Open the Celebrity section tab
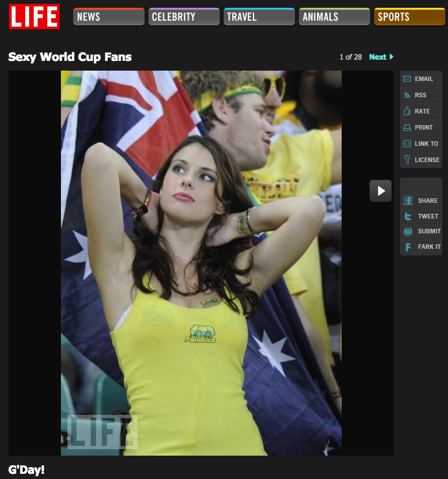This screenshot has height=479, width=448. coord(184,16)
